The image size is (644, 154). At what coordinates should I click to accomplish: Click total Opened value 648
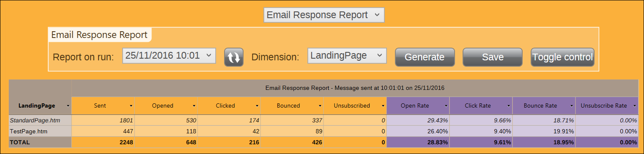191,142
